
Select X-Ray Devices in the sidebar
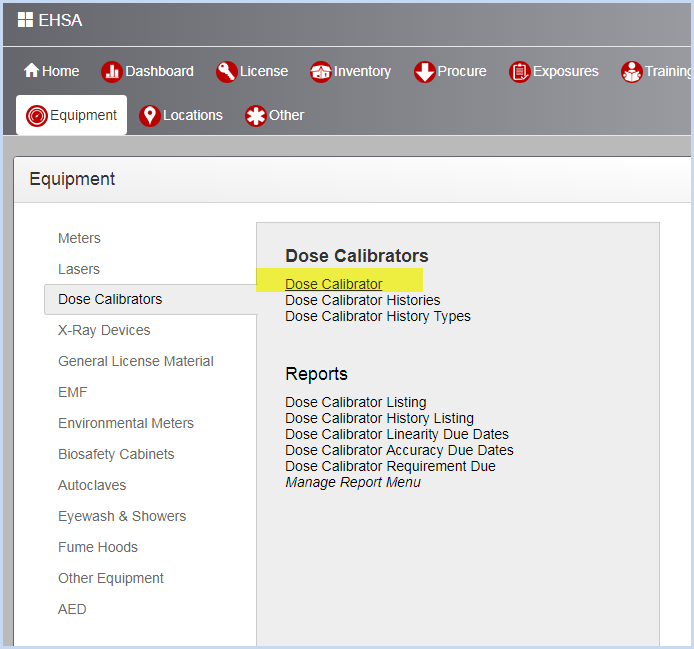104,330
